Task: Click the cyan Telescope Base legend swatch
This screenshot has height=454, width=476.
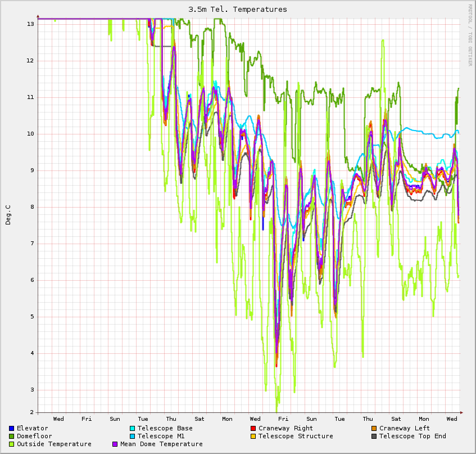Action: point(132,428)
